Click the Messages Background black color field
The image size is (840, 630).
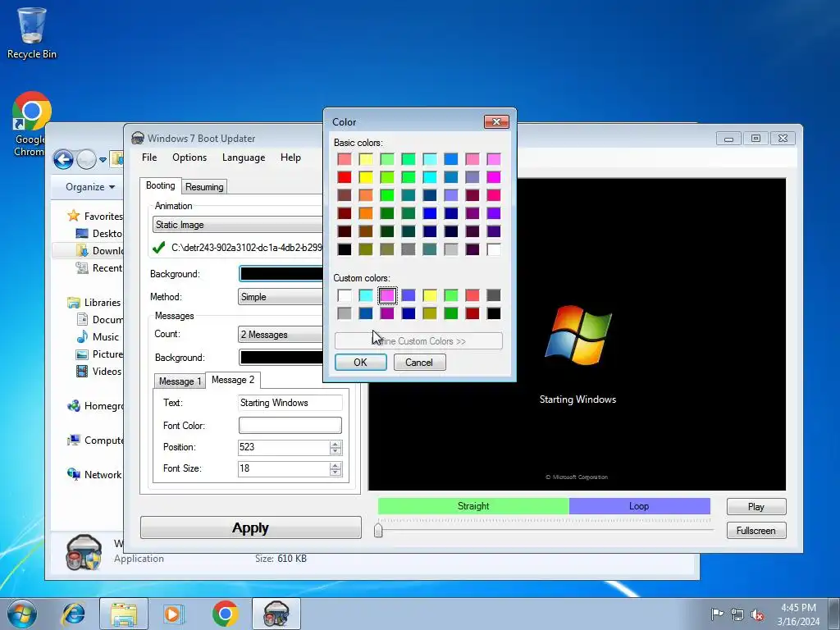click(281, 358)
